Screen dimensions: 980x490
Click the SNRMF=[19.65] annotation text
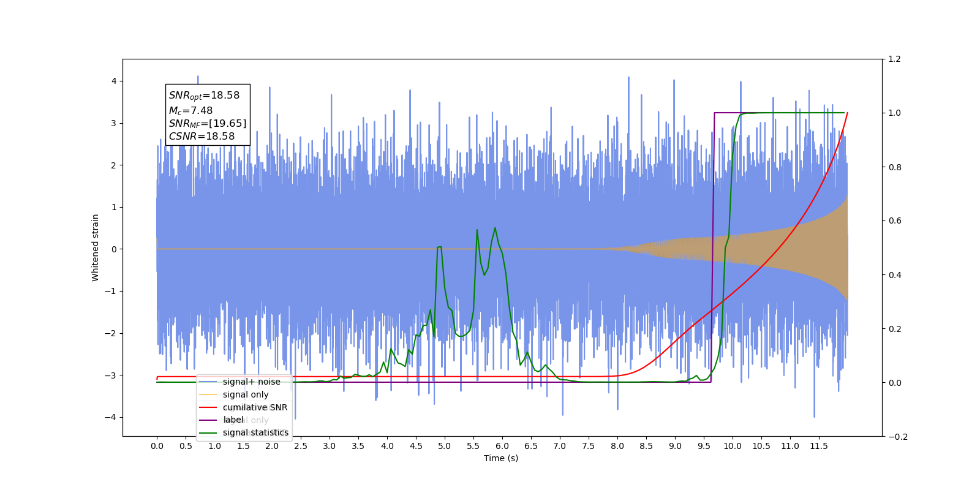(x=208, y=124)
